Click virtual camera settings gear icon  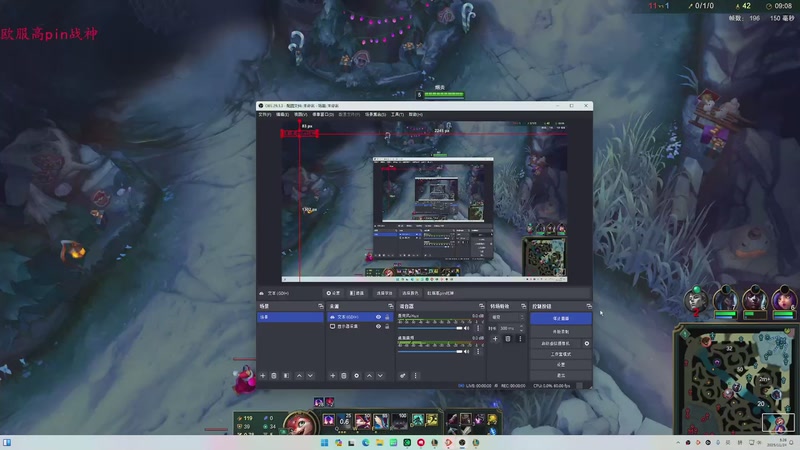click(x=587, y=343)
